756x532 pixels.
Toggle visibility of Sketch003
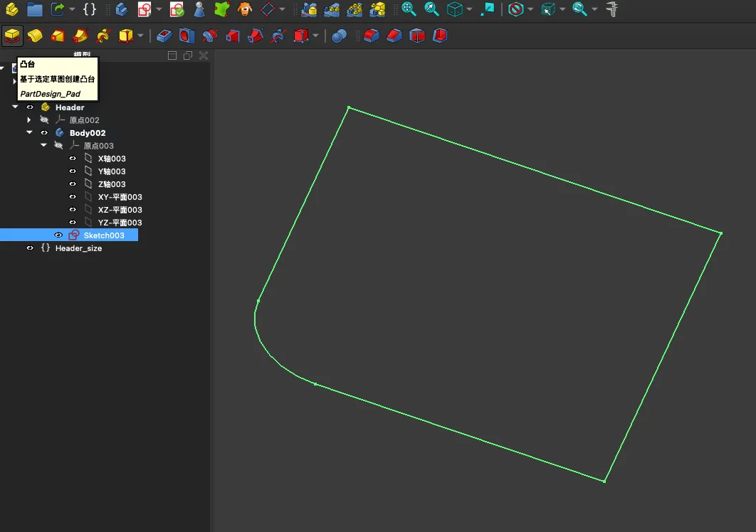click(x=59, y=235)
